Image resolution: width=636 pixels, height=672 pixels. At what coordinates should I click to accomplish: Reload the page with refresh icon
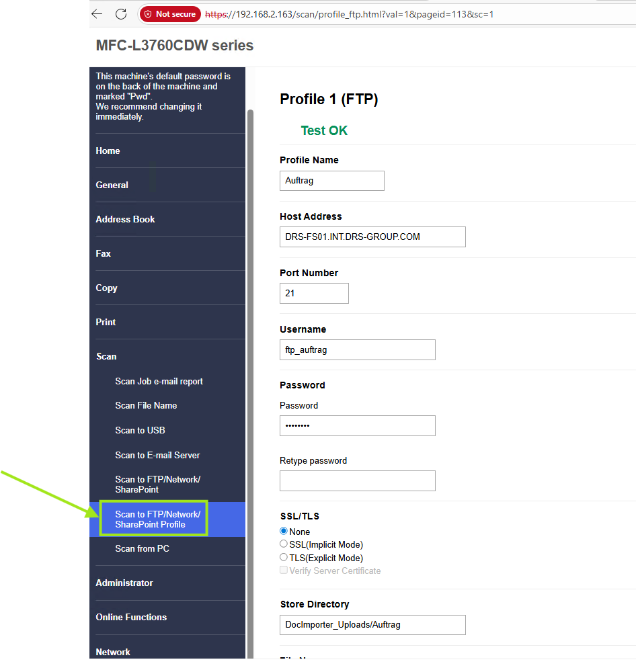121,14
